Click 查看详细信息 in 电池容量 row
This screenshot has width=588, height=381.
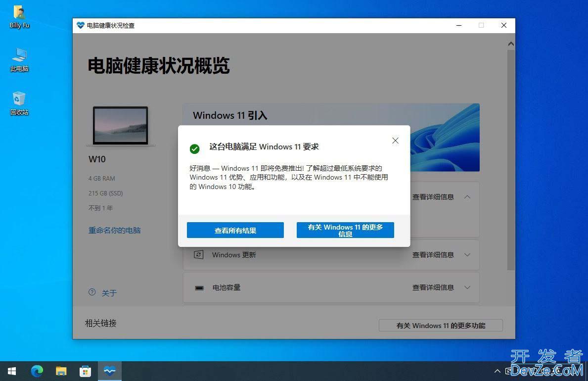point(433,287)
